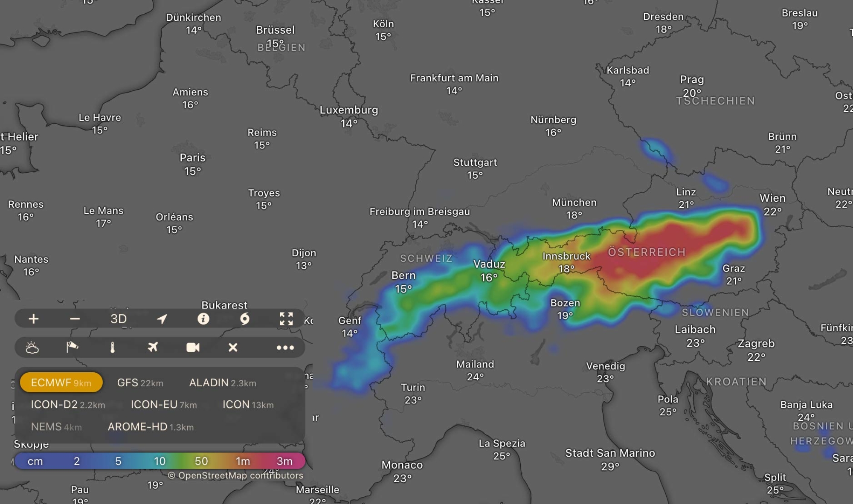Expand more layers via three dots

point(285,348)
